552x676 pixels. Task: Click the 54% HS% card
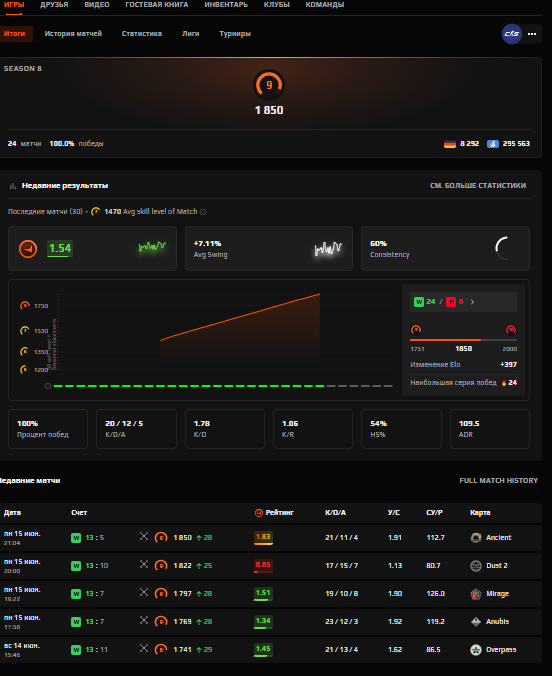401,429
